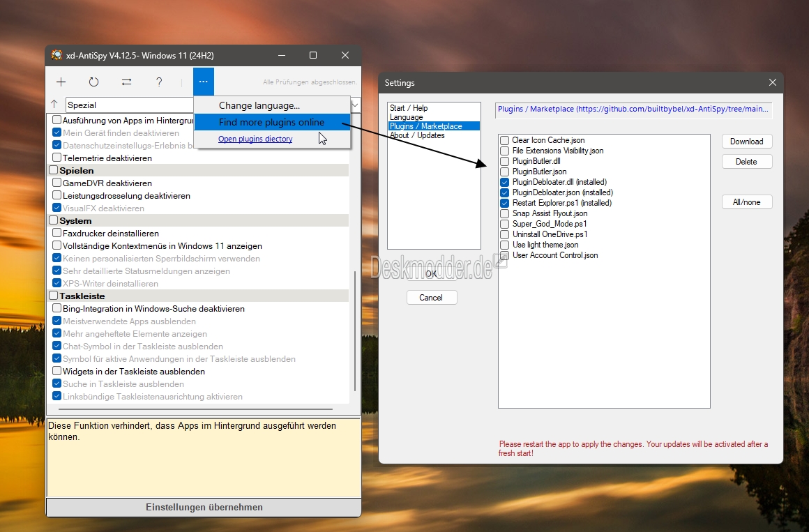Enable Leistungsdrosselung deaktivieren
The width and height of the screenshot is (809, 532).
56,195
